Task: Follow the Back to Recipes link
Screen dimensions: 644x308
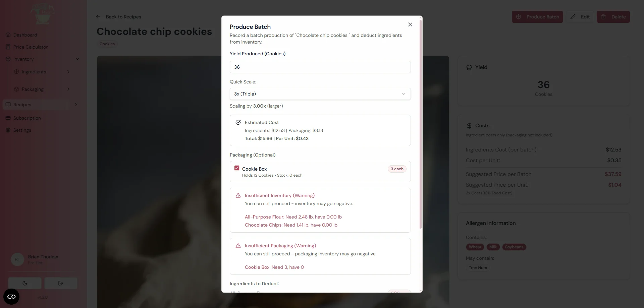Action: click(x=119, y=17)
